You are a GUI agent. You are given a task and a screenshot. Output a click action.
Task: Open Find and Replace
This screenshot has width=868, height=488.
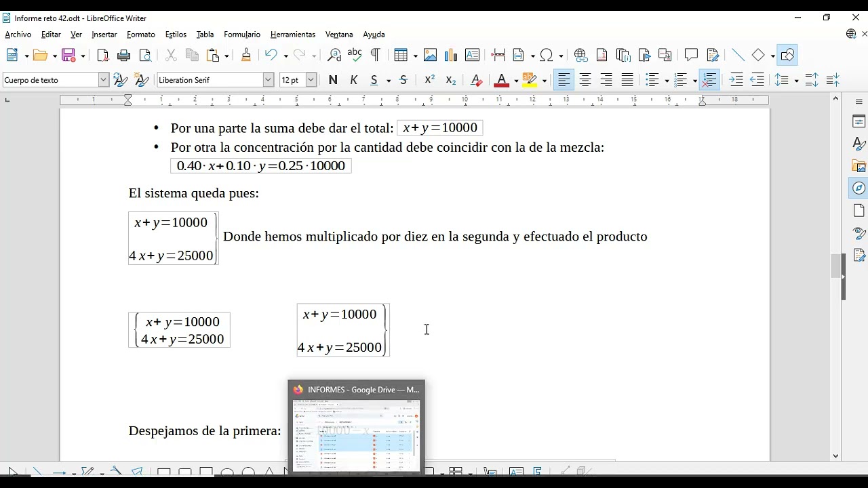pyautogui.click(x=334, y=56)
